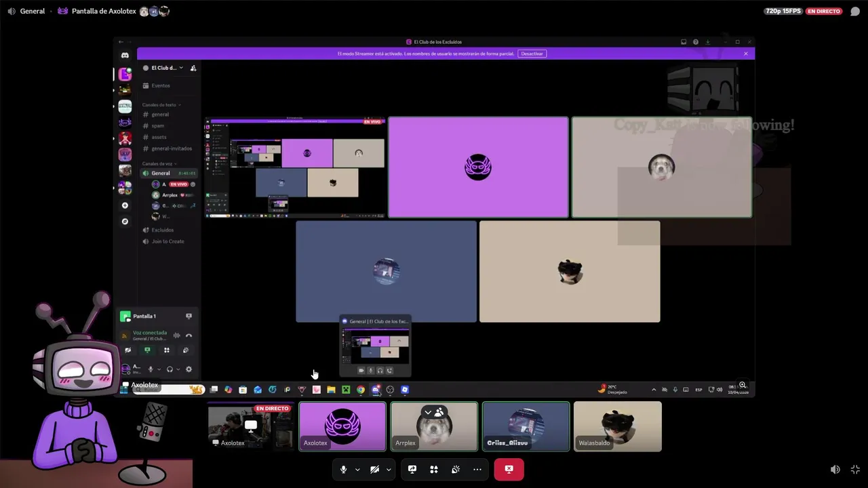Mute microphone in the shared user panel
Viewport: 868px width, 488px height.
[x=150, y=369]
